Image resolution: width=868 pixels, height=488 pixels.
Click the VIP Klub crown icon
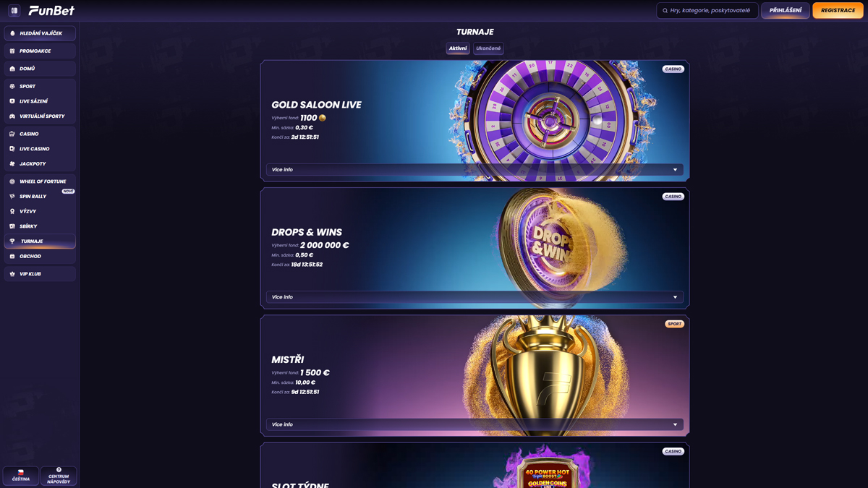click(12, 274)
